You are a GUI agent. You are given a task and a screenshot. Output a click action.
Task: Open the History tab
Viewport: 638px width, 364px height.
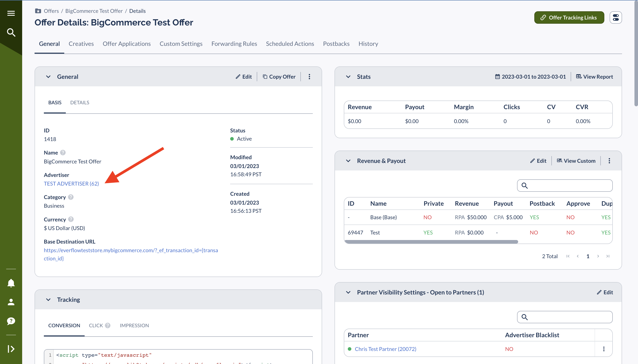pos(368,44)
